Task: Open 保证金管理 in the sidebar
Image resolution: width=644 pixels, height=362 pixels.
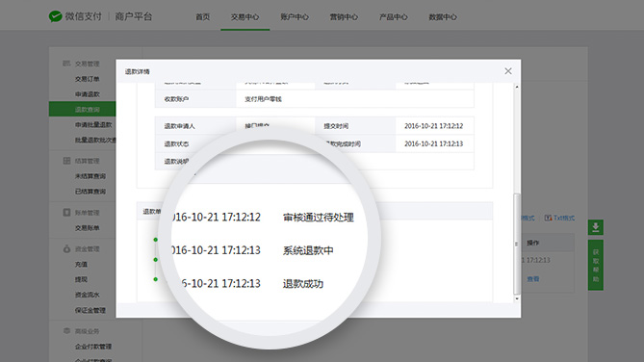Action: click(x=90, y=310)
